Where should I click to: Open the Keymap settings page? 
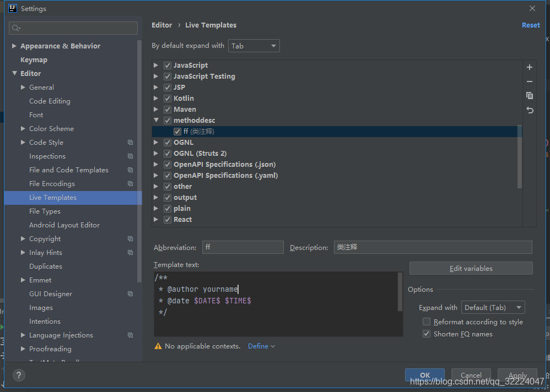click(34, 60)
